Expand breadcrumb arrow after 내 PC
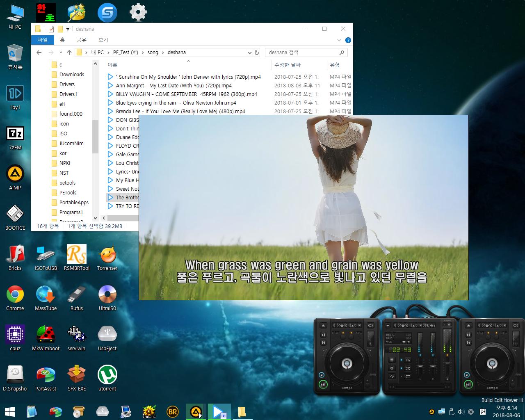Image resolution: width=525 pixels, height=420 pixels. click(x=109, y=52)
